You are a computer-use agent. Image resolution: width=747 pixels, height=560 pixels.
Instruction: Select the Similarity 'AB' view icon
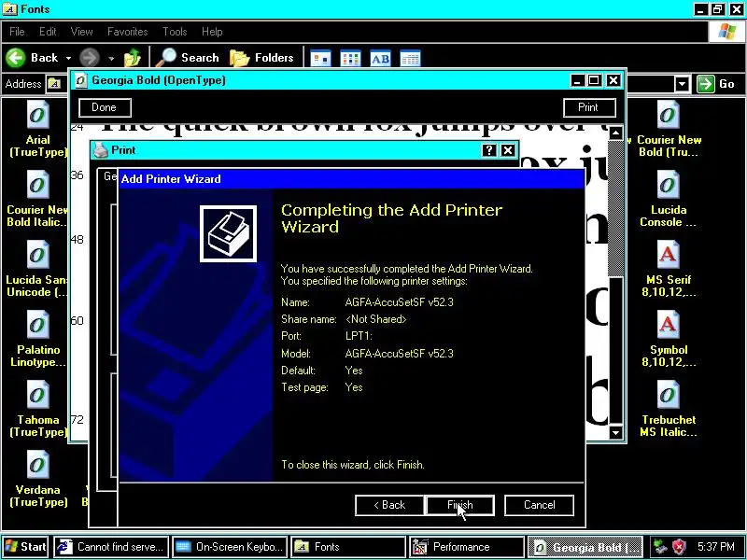point(380,59)
